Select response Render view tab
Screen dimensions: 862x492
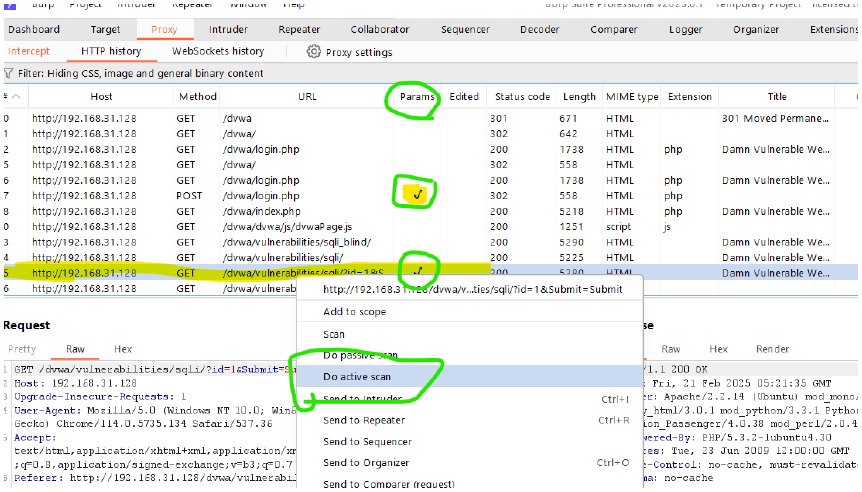pos(772,349)
